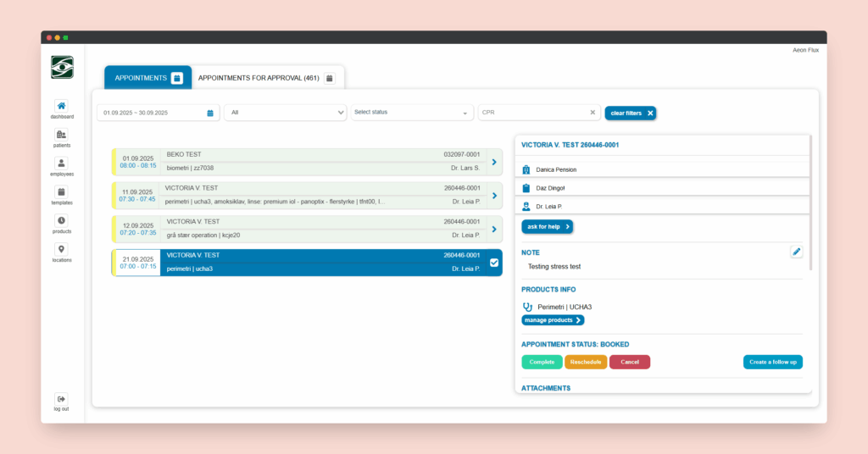Click the clipboard icon beside Daz Dingo!
The image size is (868, 454).
526,188
